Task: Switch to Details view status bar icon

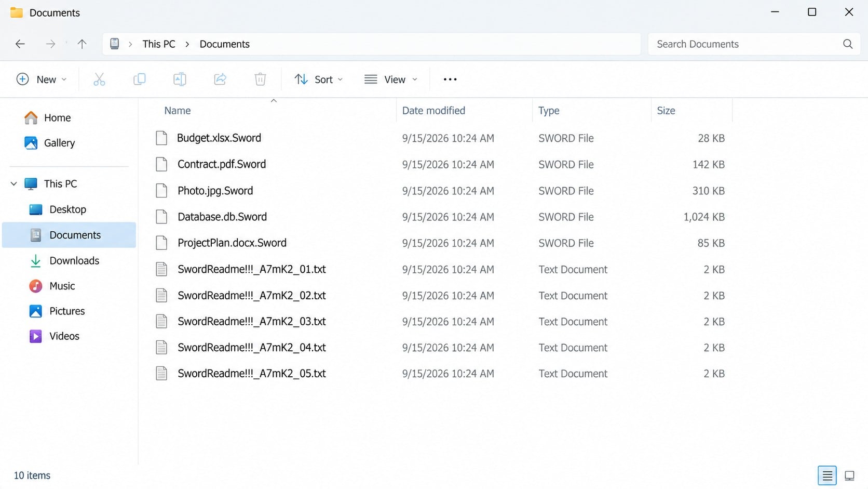Action: click(x=827, y=475)
